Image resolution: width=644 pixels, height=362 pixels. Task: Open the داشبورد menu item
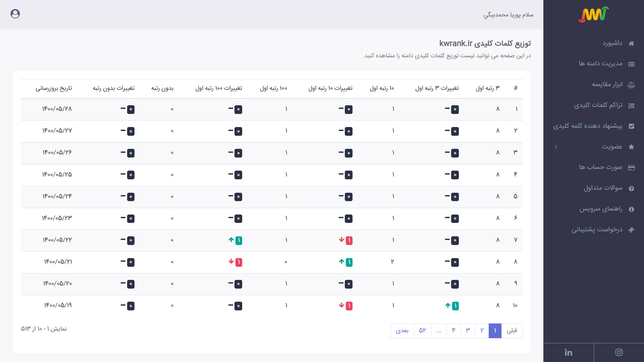[594, 43]
